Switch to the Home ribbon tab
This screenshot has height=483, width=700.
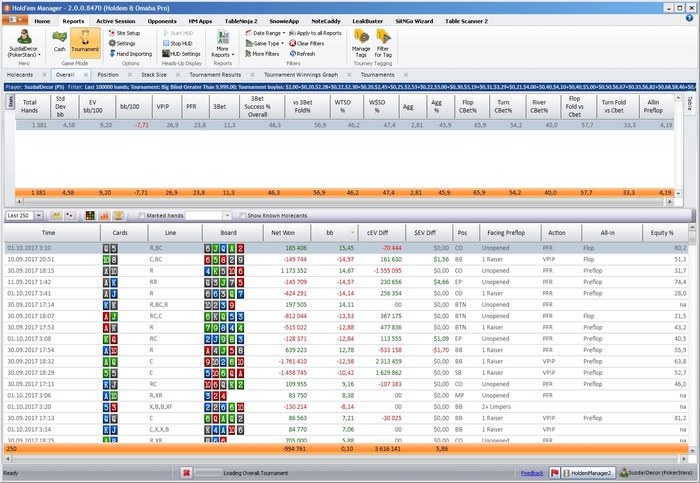[42, 21]
